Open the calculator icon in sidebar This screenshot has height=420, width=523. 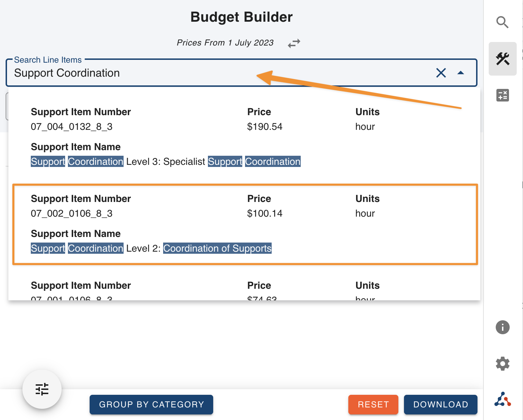click(502, 95)
